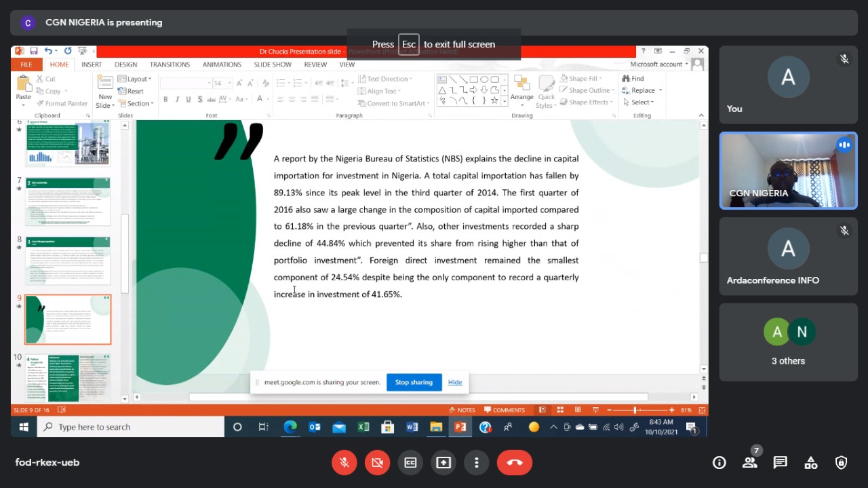The image size is (868, 488).
Task: Click the Bullets list icon
Action: (280, 83)
